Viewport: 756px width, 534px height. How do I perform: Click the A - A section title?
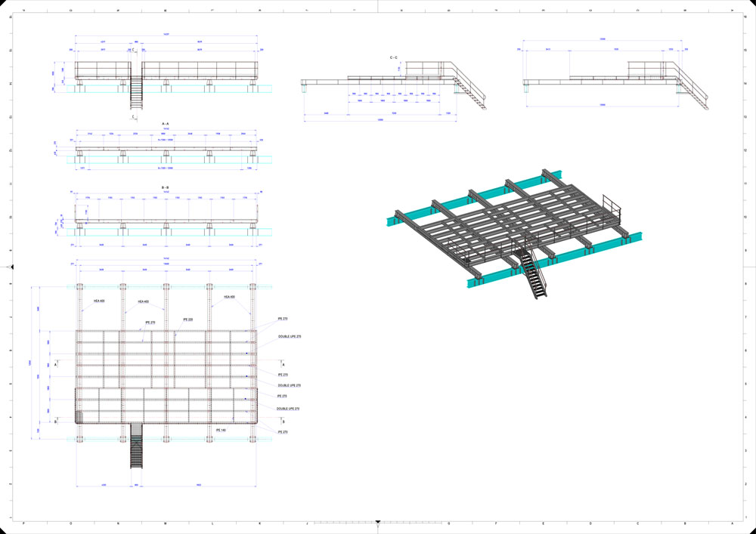click(166, 124)
